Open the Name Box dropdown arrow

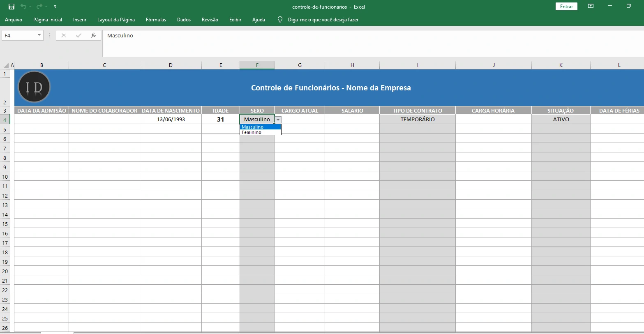[38, 35]
